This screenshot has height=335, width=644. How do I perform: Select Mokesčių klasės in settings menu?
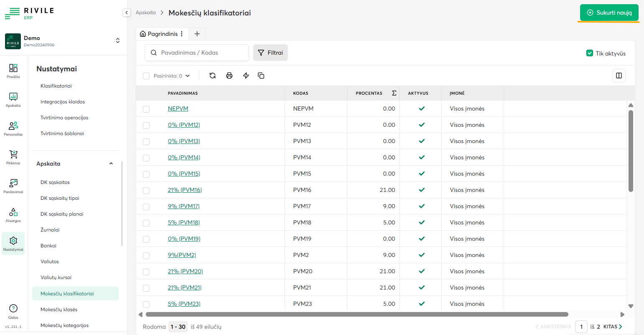(59, 310)
